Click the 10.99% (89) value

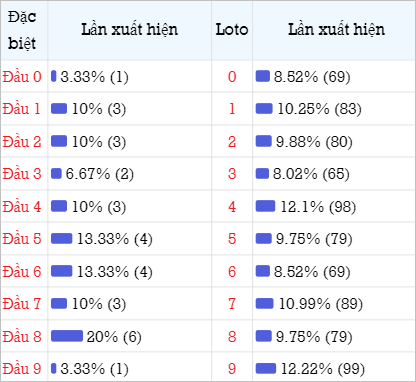(x=321, y=304)
